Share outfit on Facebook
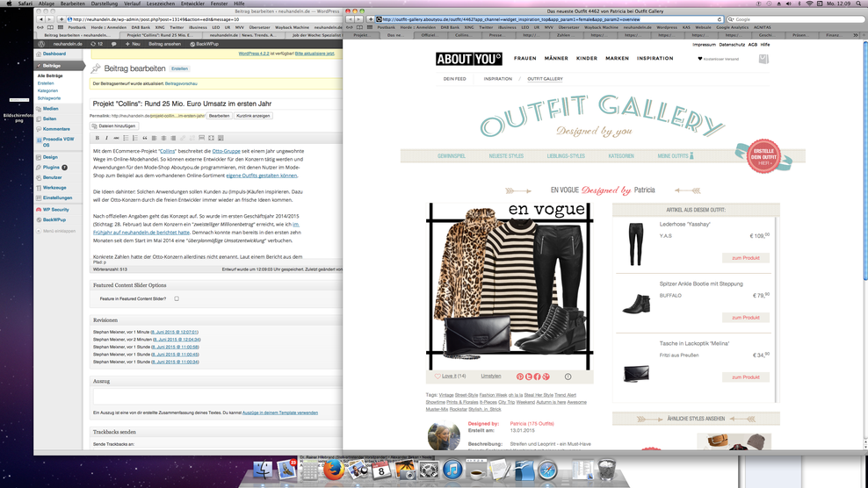This screenshot has width=868, height=488. click(537, 377)
